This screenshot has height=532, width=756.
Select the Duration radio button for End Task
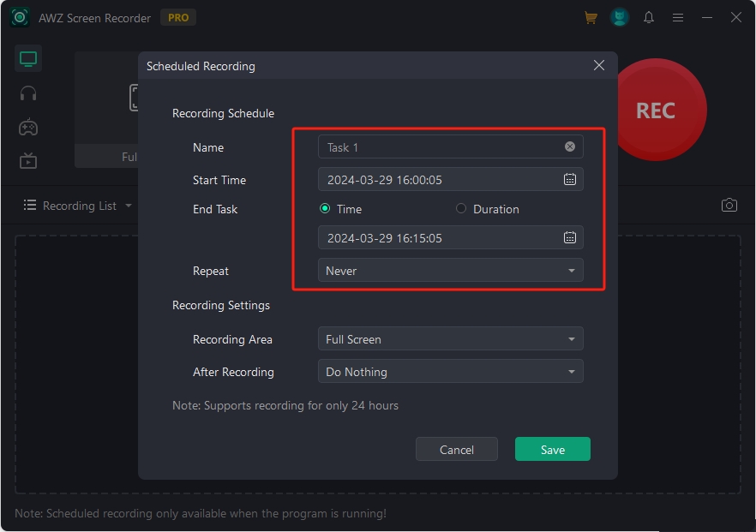coord(461,209)
